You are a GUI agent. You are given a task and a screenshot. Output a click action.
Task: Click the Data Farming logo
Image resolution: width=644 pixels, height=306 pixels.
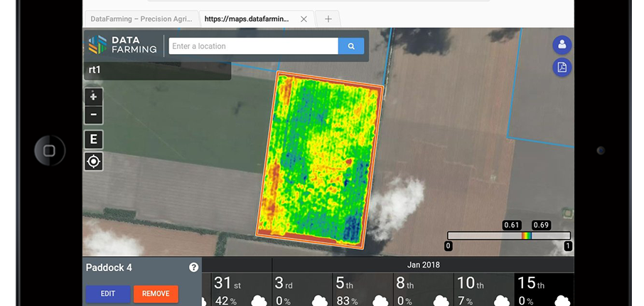coord(122,45)
